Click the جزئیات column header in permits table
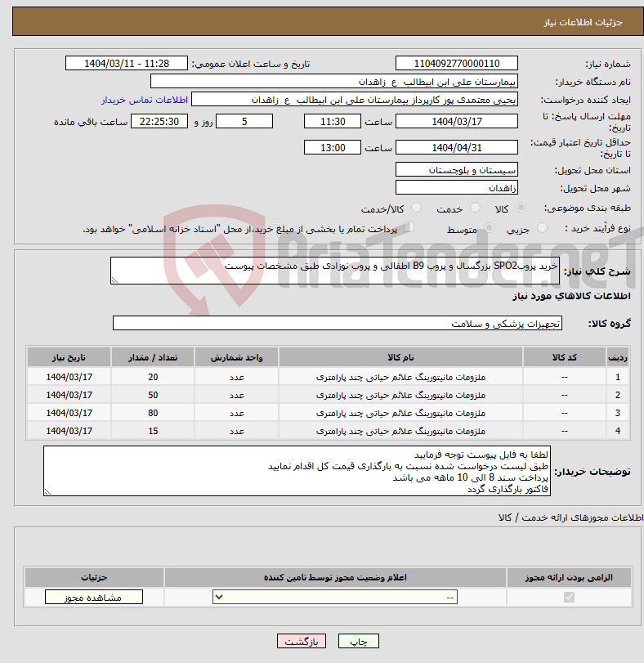Screen dimensions: 644x663 [x=94, y=577]
